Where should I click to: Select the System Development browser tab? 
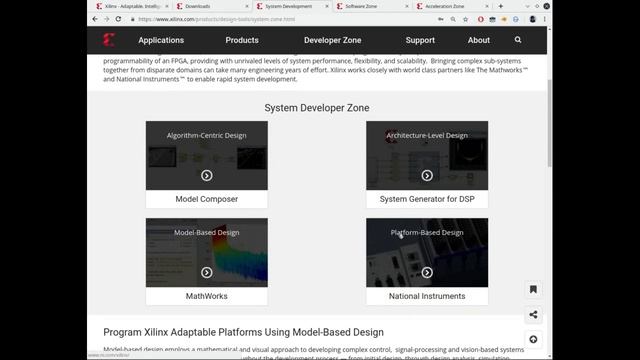292,6
